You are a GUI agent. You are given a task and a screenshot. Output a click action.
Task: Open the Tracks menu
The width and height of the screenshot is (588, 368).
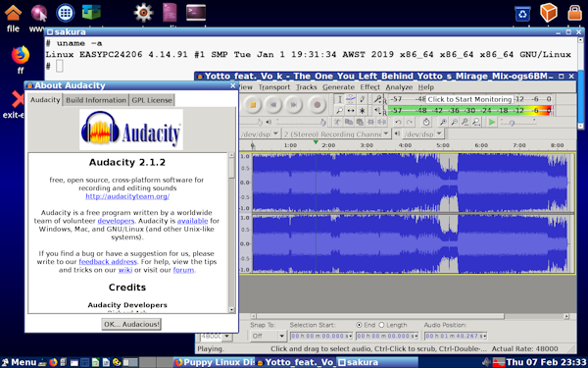point(306,87)
